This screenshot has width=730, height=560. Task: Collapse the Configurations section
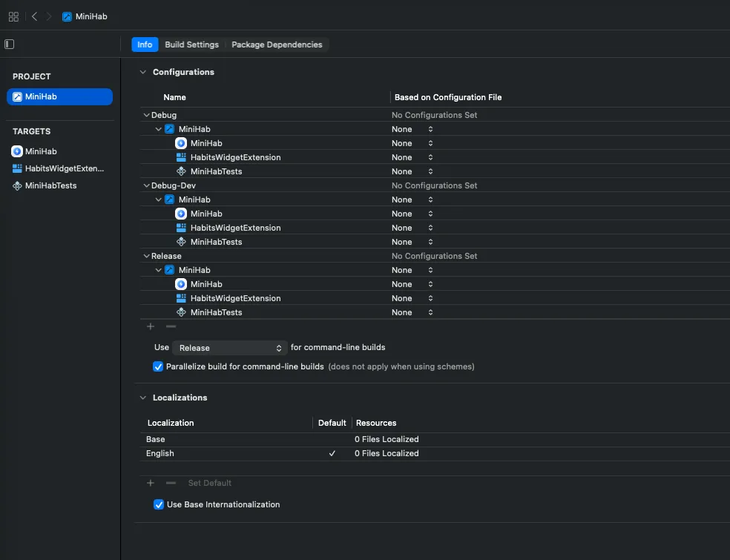tap(142, 72)
